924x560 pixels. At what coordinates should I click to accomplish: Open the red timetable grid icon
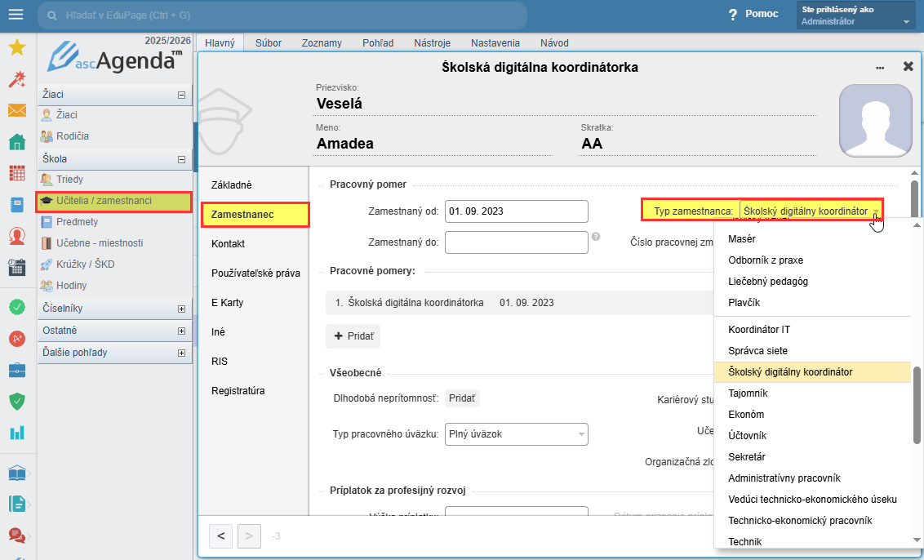coord(16,173)
